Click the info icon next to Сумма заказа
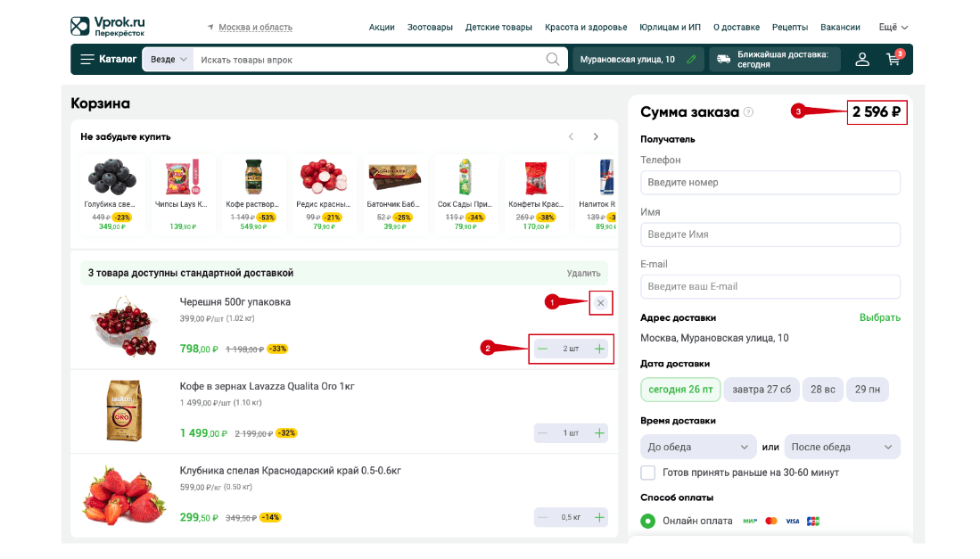980x559 pixels. point(748,112)
